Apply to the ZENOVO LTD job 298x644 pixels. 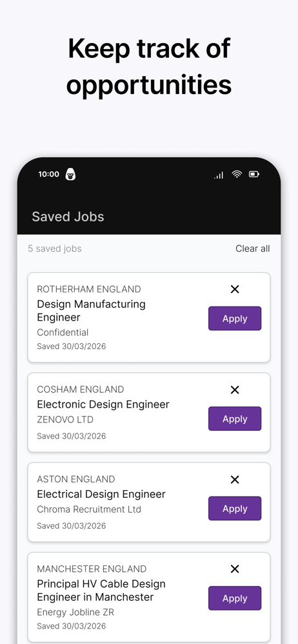pyautogui.click(x=235, y=419)
